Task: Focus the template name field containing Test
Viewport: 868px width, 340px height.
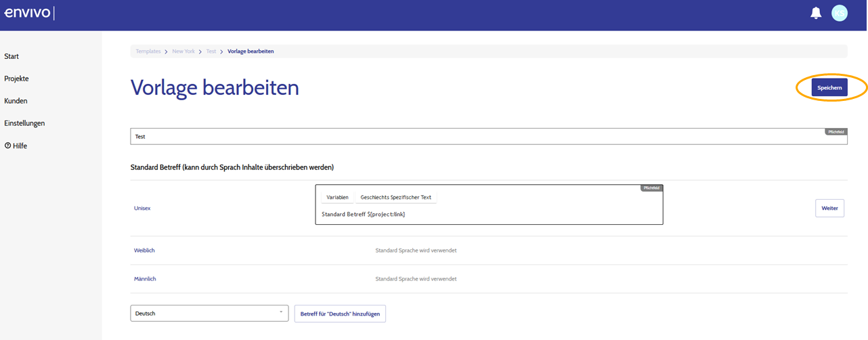Action: (x=489, y=136)
